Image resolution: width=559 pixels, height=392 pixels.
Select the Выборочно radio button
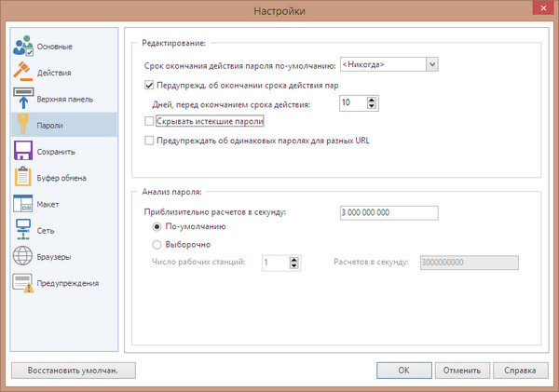click(157, 244)
